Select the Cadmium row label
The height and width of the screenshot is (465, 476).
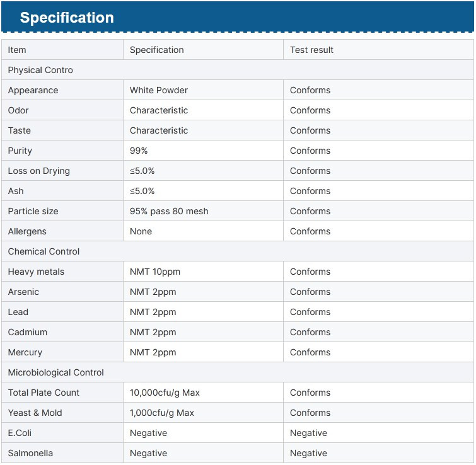28,332
